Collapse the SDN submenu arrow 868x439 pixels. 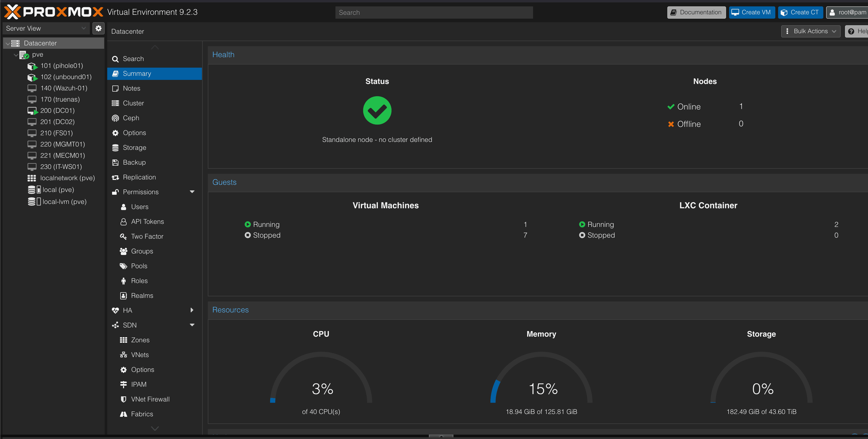point(192,325)
